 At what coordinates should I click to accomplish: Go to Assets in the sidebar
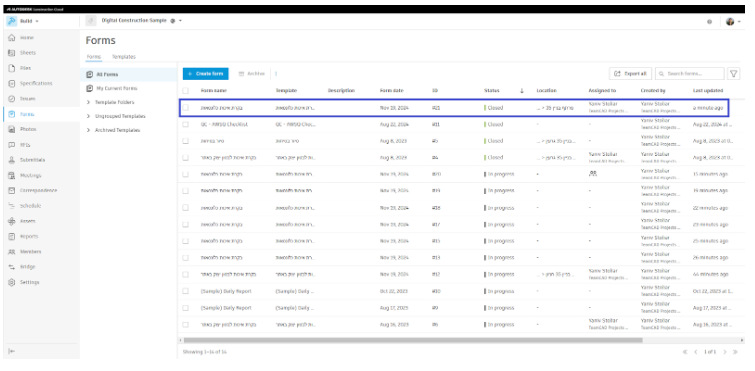tap(27, 221)
